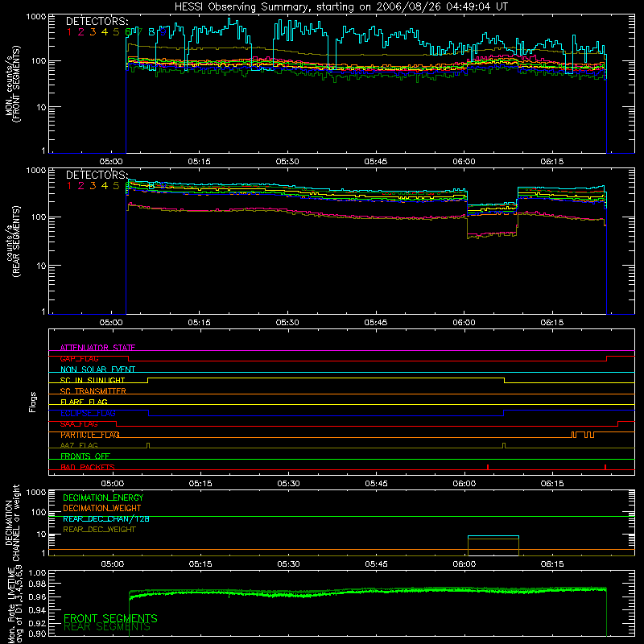644x644 pixels.
Task: Click blue detector 9 label in front segments plot
Action: [163, 31]
